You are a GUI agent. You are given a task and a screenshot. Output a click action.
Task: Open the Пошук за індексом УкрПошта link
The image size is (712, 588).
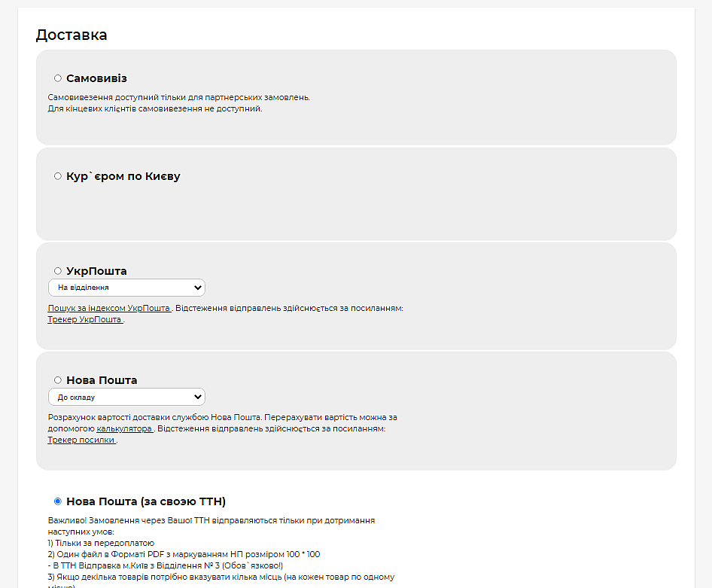point(109,308)
